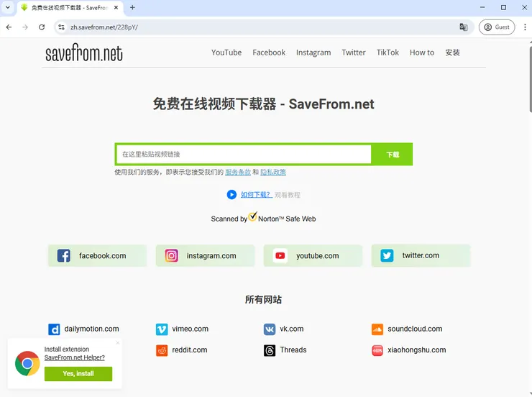
Task: Click the Twitter bird icon in twitter.com card
Action: click(x=387, y=255)
